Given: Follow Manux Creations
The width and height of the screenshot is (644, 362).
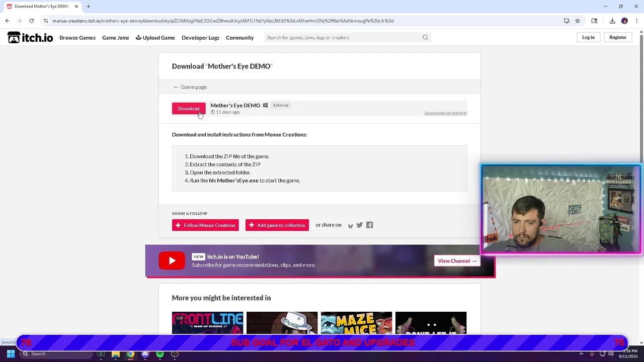Looking at the screenshot, I should pos(205,225).
